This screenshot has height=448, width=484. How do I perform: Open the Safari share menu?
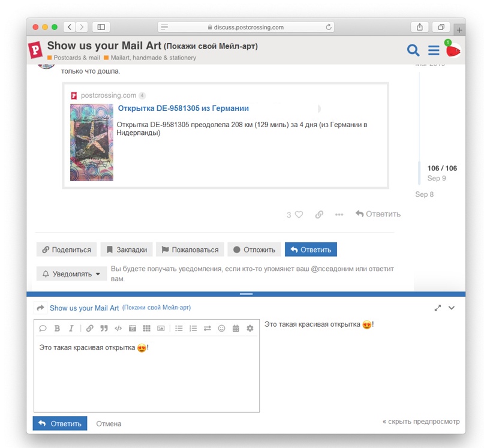(419, 27)
